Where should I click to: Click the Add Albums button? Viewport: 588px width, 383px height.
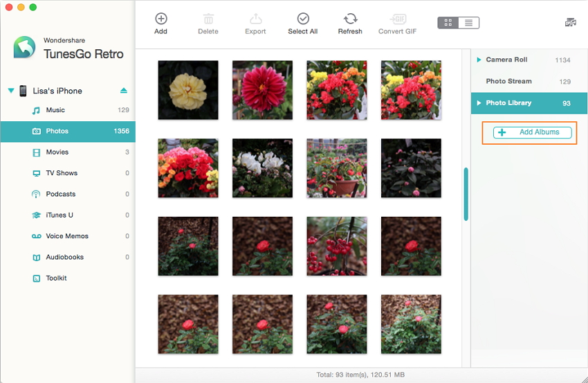(532, 132)
